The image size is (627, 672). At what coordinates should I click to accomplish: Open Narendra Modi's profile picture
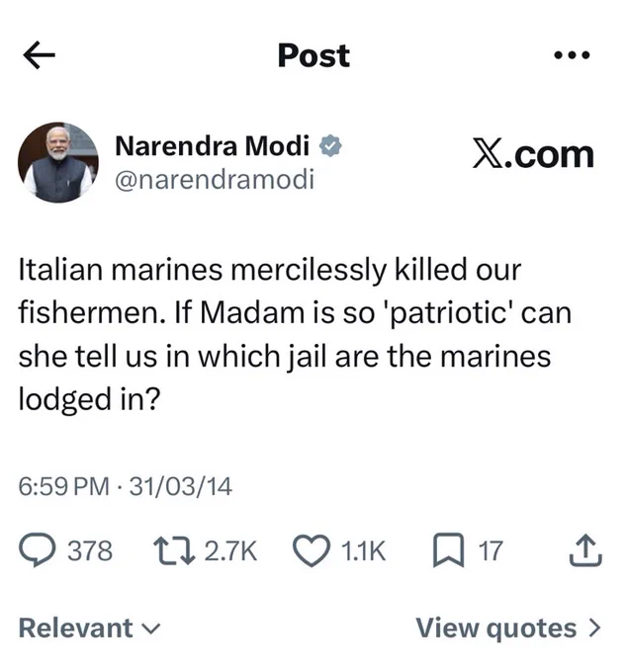[x=58, y=162]
